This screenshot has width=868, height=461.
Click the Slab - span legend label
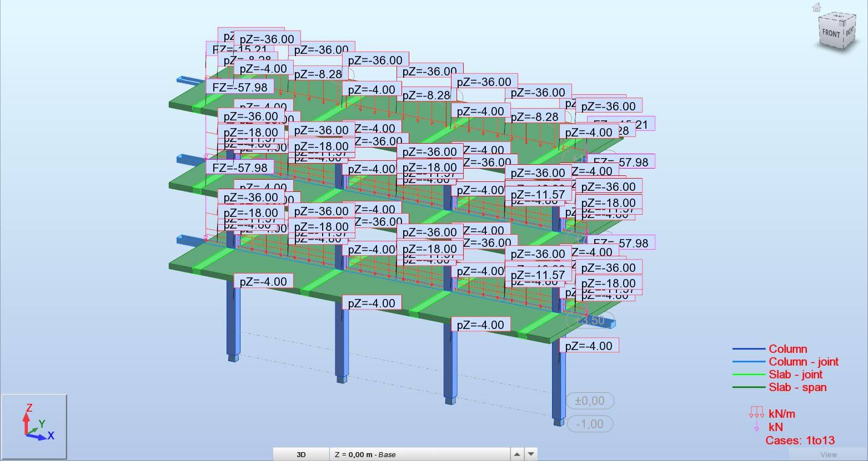(797, 387)
